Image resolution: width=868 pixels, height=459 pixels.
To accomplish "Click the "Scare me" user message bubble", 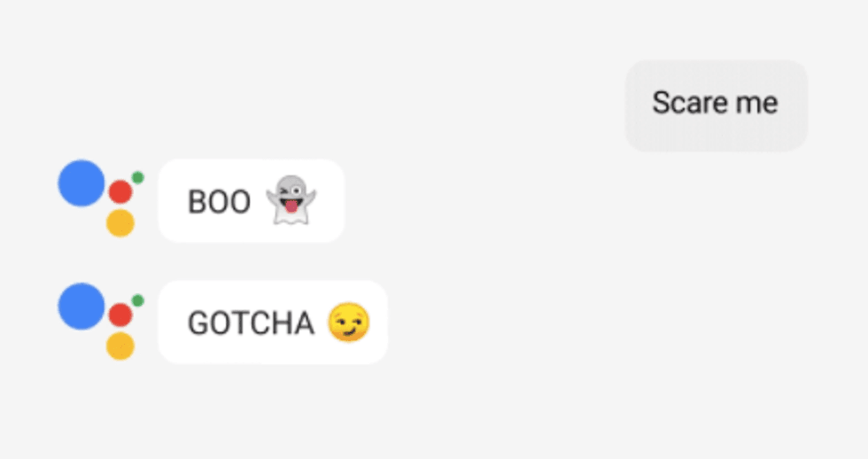I will pyautogui.click(x=717, y=105).
